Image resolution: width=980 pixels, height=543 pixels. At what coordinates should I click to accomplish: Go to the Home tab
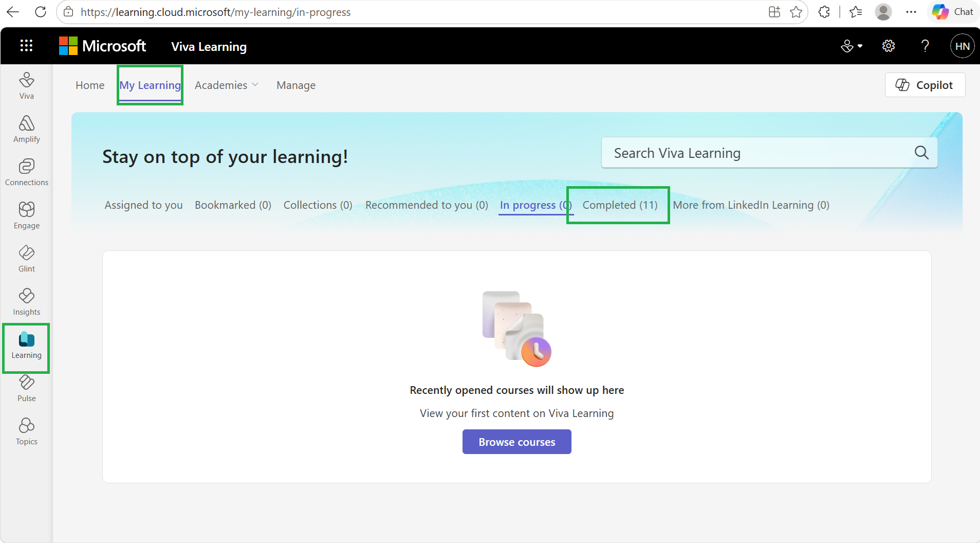(x=90, y=85)
